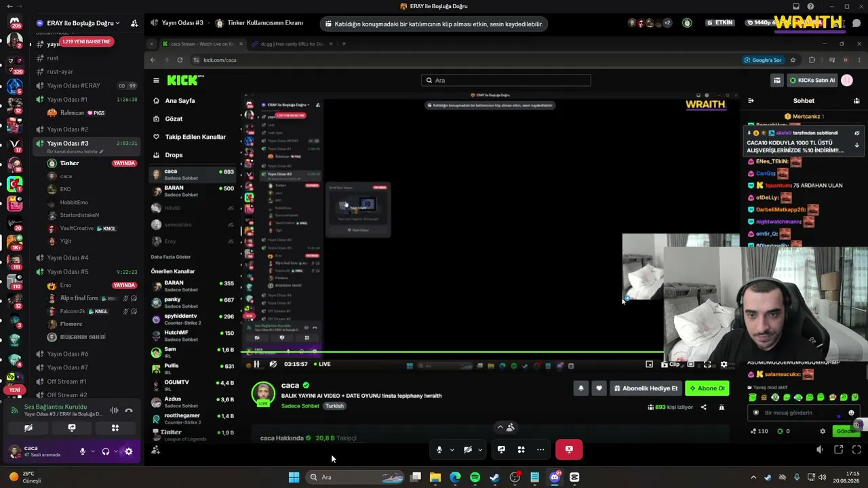This screenshot has width=868, height=488.
Task: Open File Explorer from the taskbar
Action: [435, 477]
